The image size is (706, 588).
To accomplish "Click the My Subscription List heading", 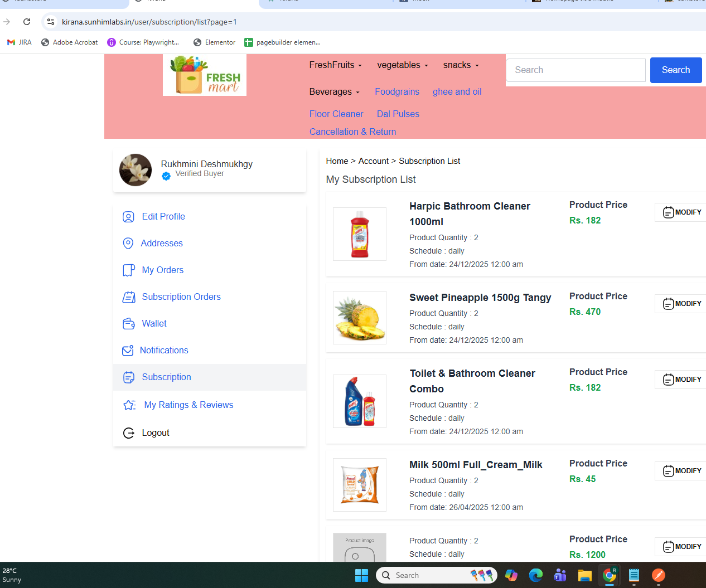I will [x=371, y=179].
